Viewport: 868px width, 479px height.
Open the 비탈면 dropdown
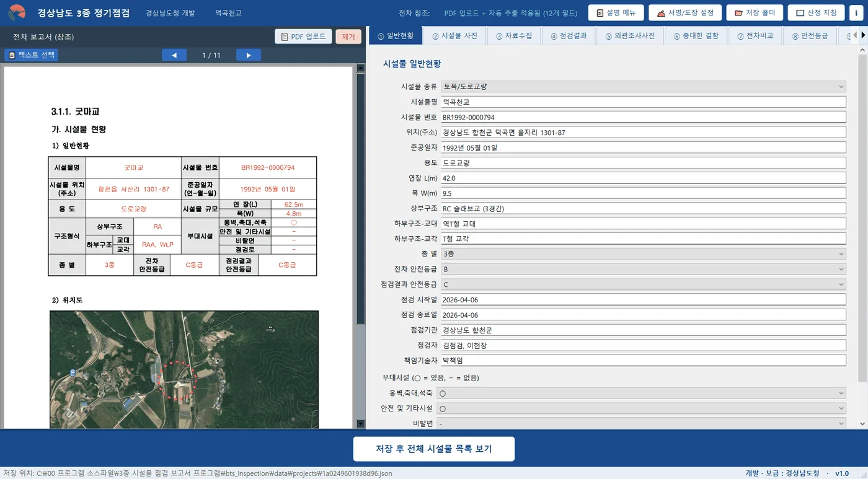(641, 424)
